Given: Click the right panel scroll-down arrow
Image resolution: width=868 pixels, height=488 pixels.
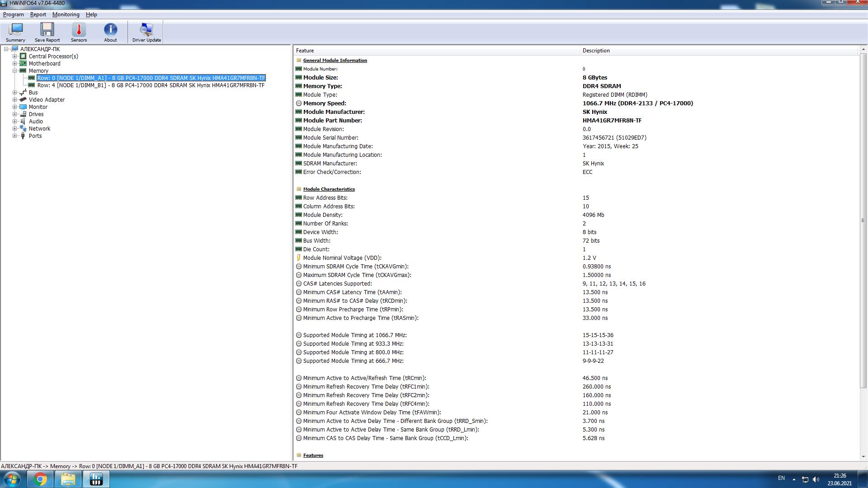Looking at the screenshot, I should point(863,457).
